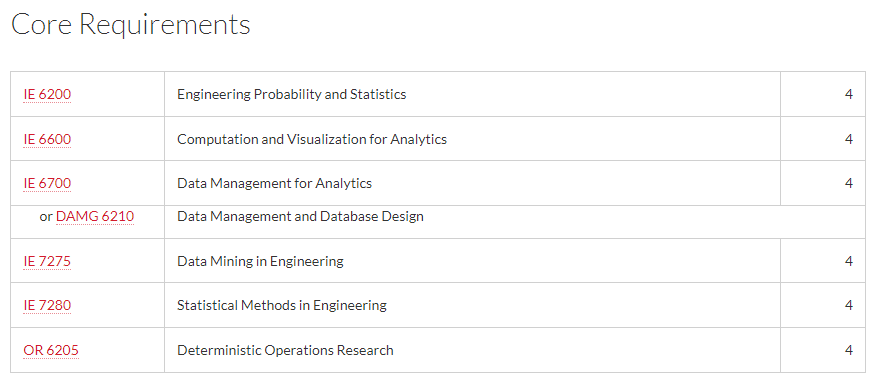Click the IE 6700 course code

[47, 183]
